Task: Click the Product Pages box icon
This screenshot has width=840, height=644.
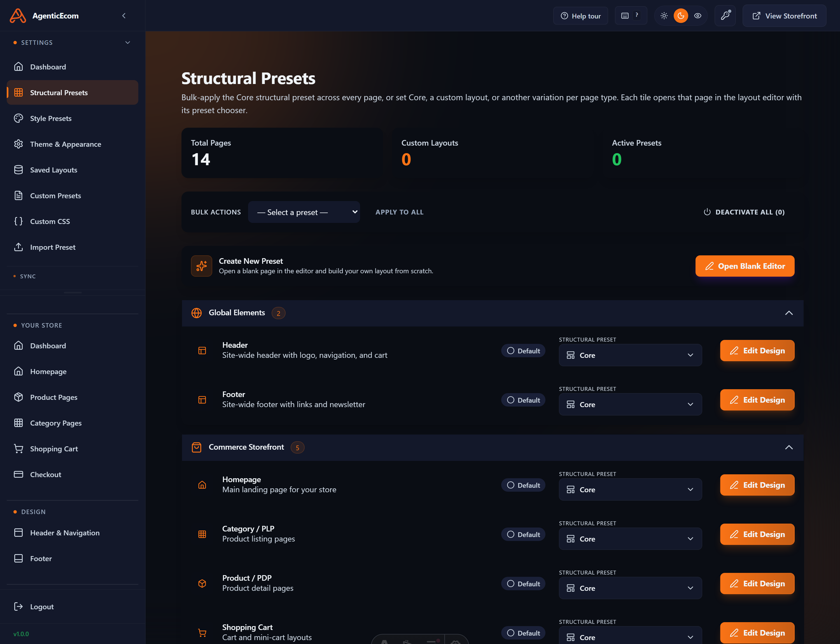Action: [18, 397]
